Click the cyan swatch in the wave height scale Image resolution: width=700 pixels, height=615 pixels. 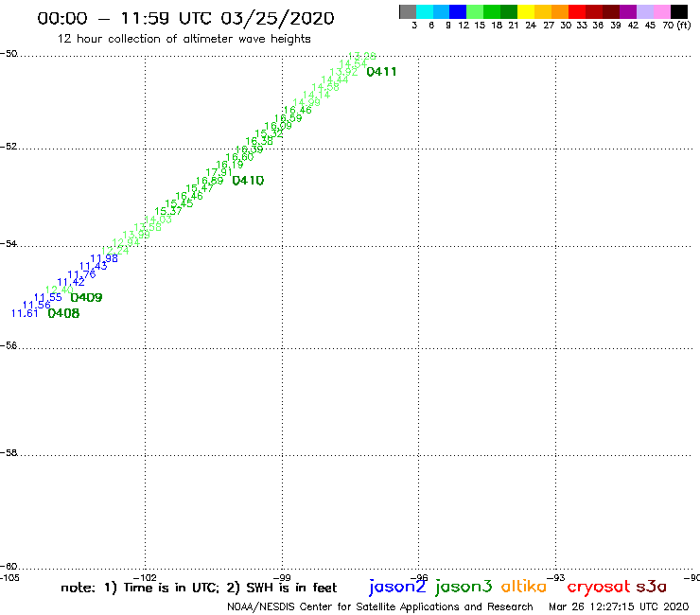coord(425,11)
